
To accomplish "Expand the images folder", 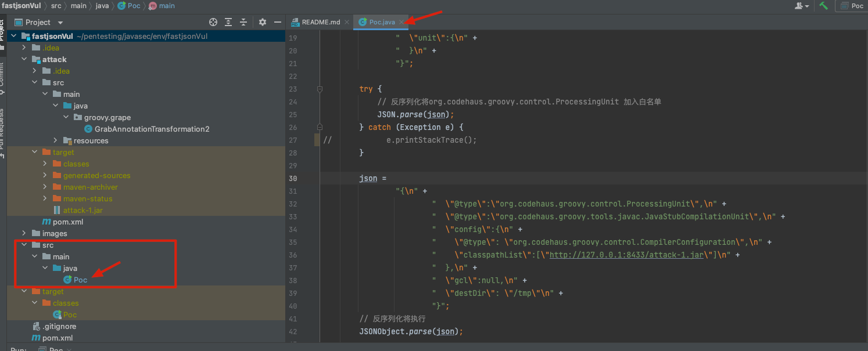I will click(24, 233).
